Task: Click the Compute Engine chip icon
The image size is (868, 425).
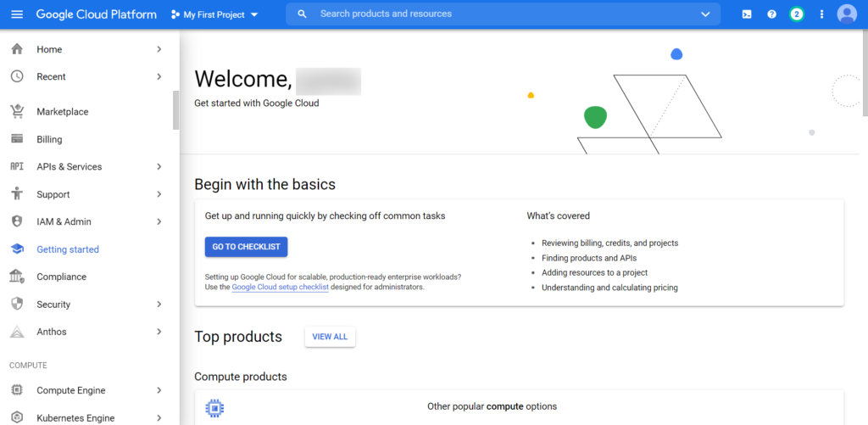Action: tap(17, 390)
